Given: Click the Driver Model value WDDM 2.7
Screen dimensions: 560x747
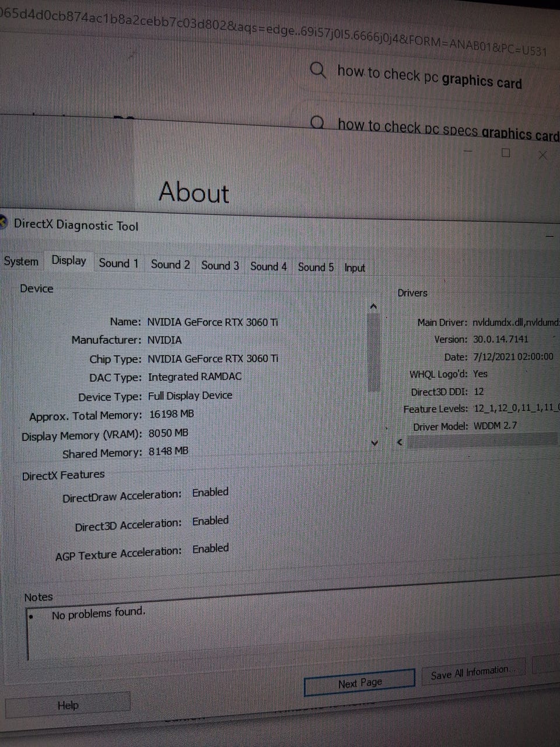Looking at the screenshot, I should [495, 425].
